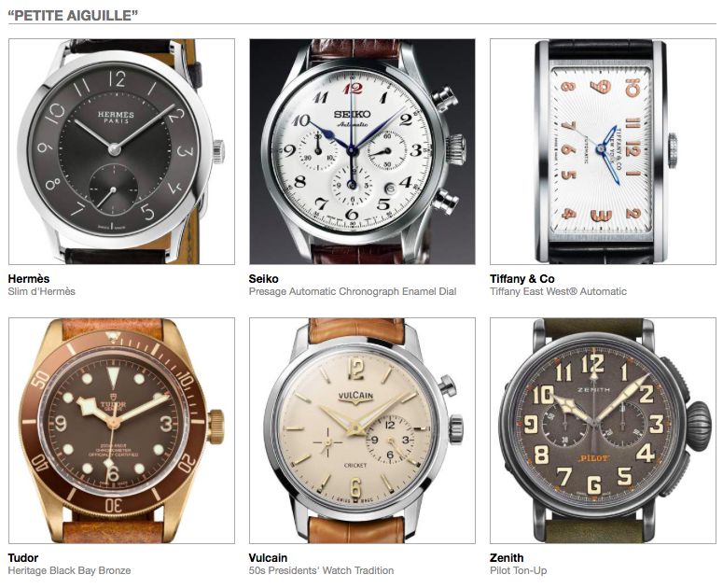Open Tiffany East West Automatic model link
The height and width of the screenshot is (588, 723).
coord(559,291)
